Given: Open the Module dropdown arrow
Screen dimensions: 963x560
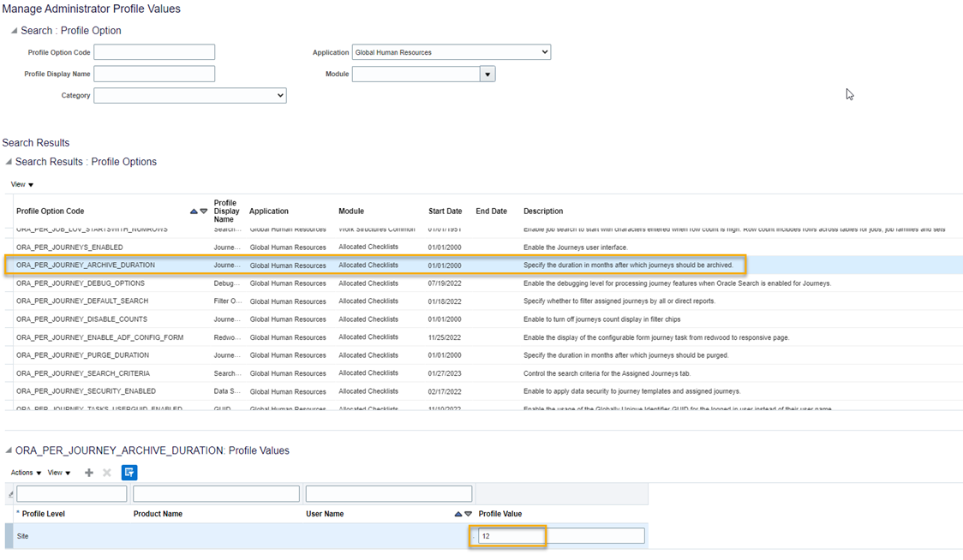Looking at the screenshot, I should pos(487,74).
